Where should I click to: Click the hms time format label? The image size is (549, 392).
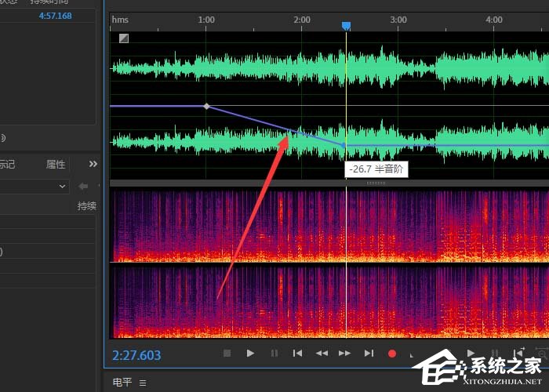click(120, 20)
